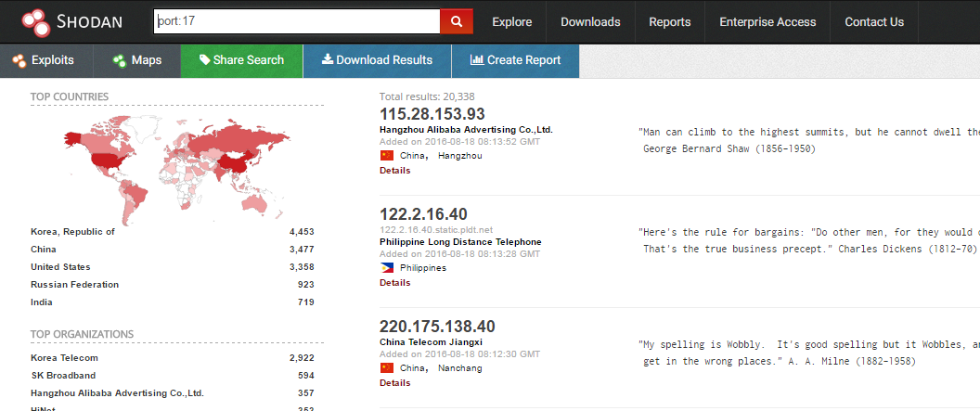This screenshot has width=980, height=411.
Task: Open Details for 220.175.138.40
Action: (395, 383)
